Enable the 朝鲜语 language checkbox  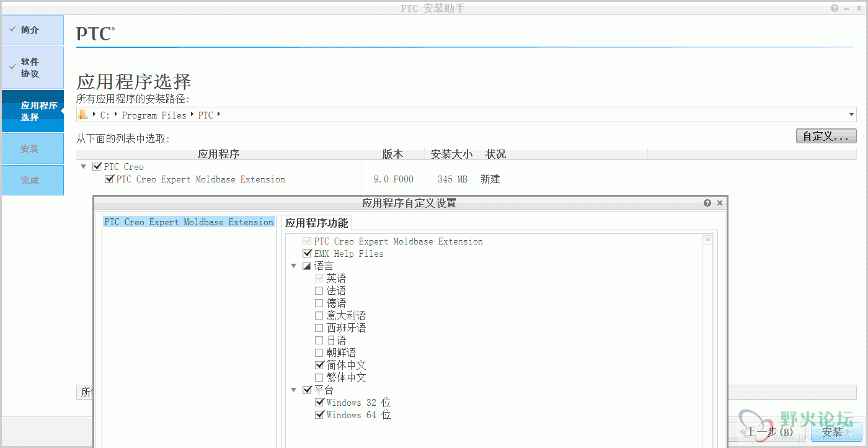[319, 353]
